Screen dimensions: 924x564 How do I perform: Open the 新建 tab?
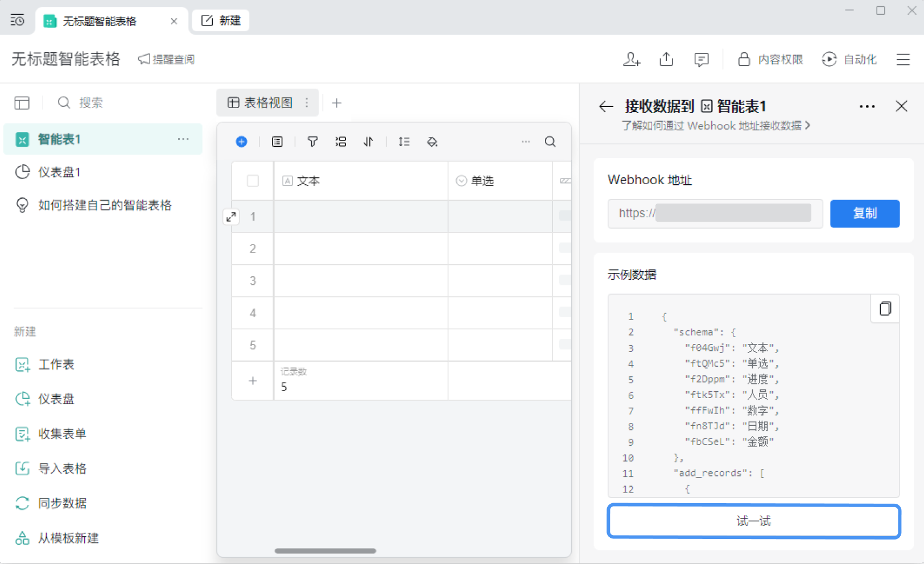tap(221, 20)
